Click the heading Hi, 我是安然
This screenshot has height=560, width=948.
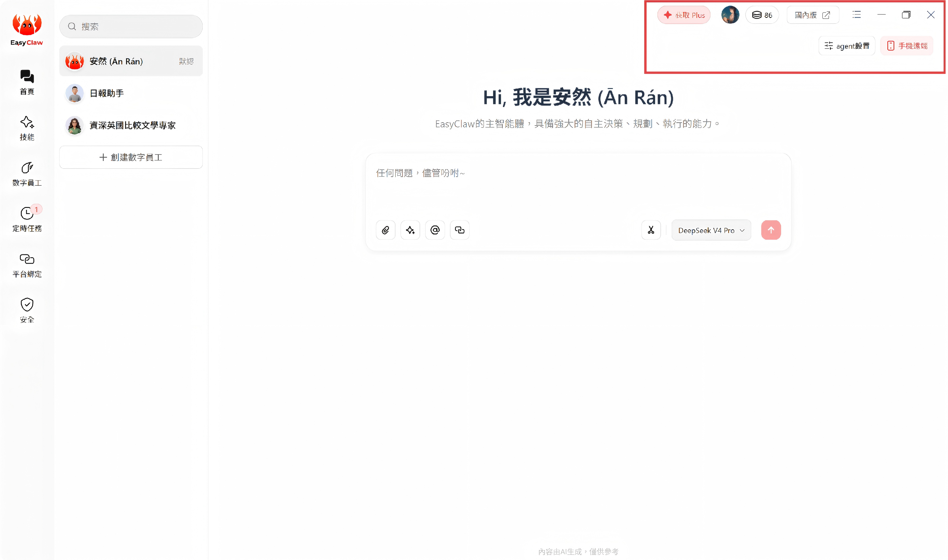[578, 97]
